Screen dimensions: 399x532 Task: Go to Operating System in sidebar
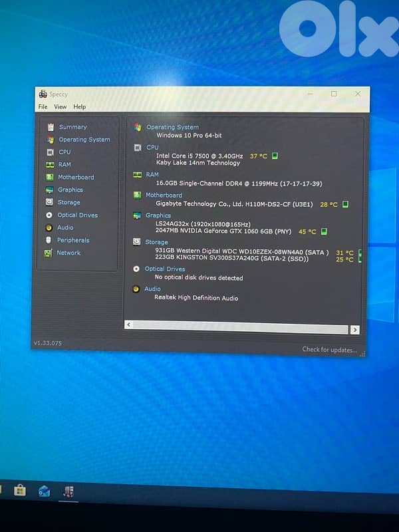84,140
